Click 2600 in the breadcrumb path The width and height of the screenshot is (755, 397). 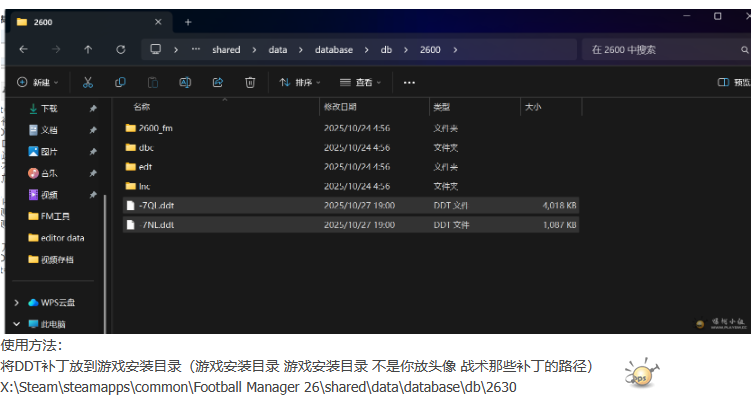(430, 50)
